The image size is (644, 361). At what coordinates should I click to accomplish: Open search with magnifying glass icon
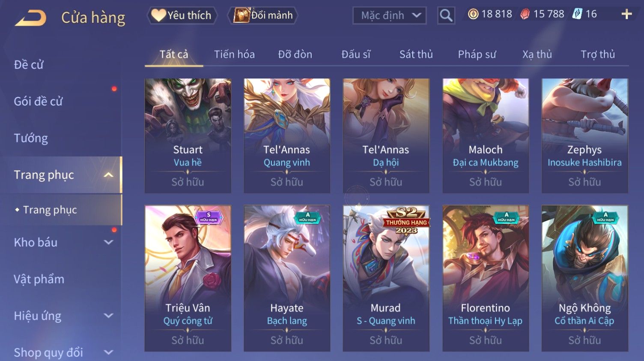click(x=446, y=16)
